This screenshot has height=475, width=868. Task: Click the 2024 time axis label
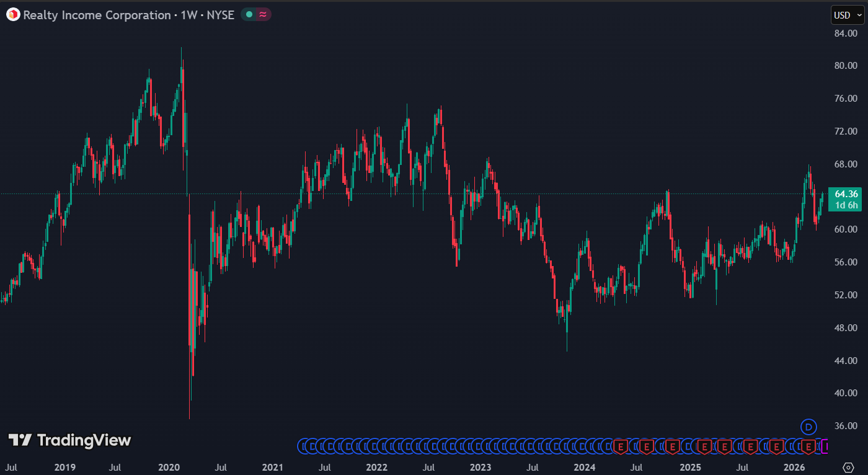pos(585,467)
